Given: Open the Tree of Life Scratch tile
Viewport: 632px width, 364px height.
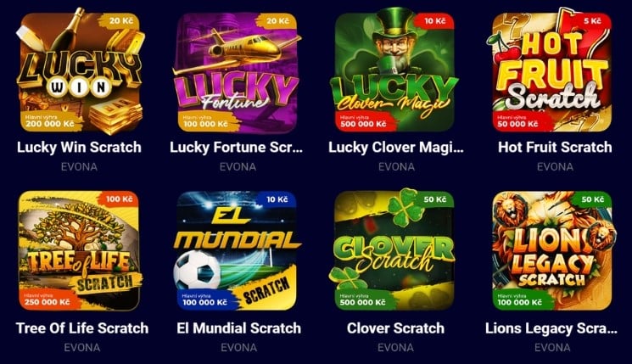Looking at the screenshot, I should click(x=80, y=251).
